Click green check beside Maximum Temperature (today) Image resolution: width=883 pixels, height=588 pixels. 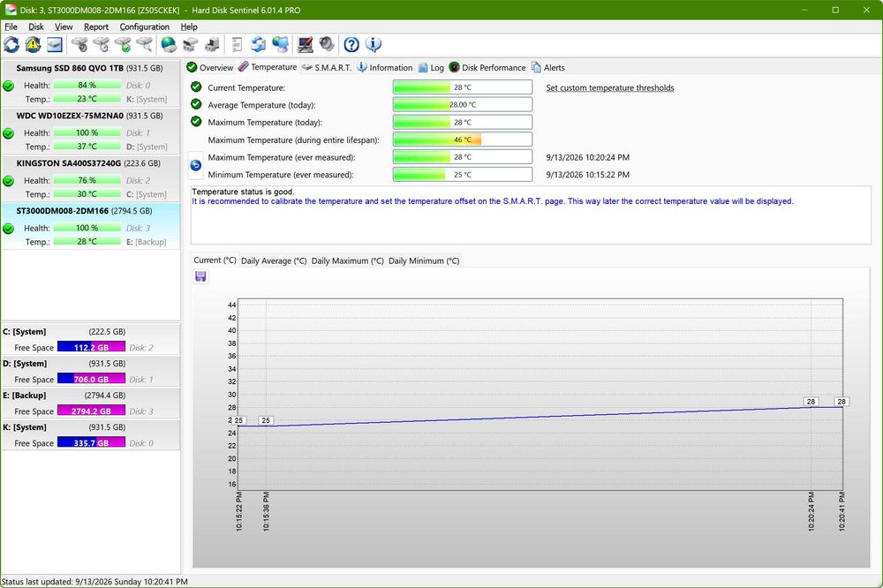tap(196, 122)
